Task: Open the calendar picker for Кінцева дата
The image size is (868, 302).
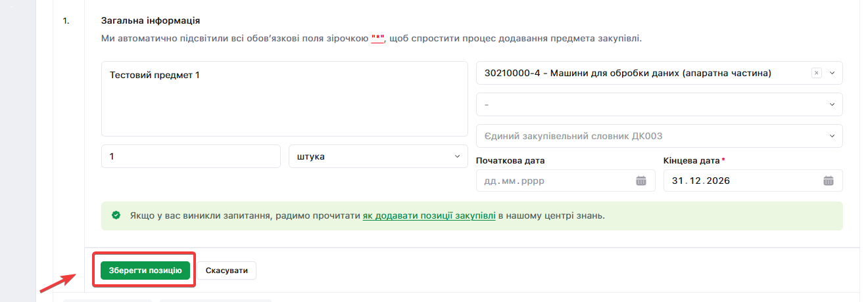Action: click(829, 181)
